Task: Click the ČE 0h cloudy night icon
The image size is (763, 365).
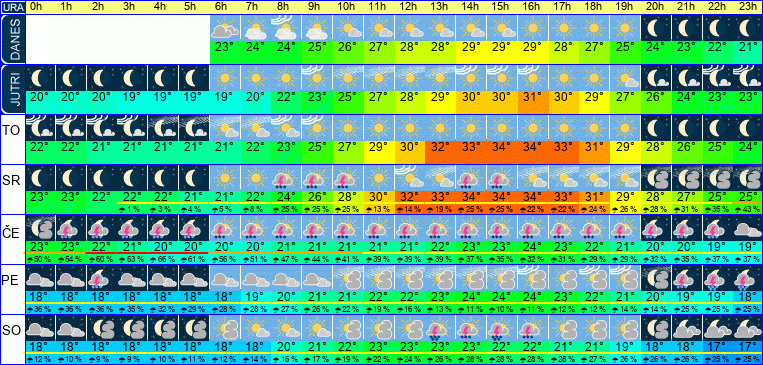Action: [x=40, y=228]
